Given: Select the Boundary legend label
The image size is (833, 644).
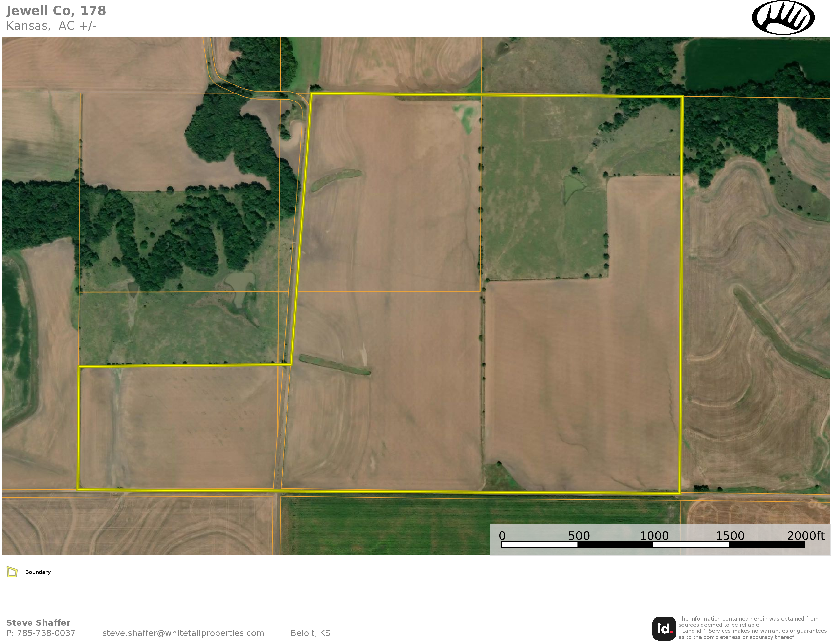Looking at the screenshot, I should pos(38,572).
